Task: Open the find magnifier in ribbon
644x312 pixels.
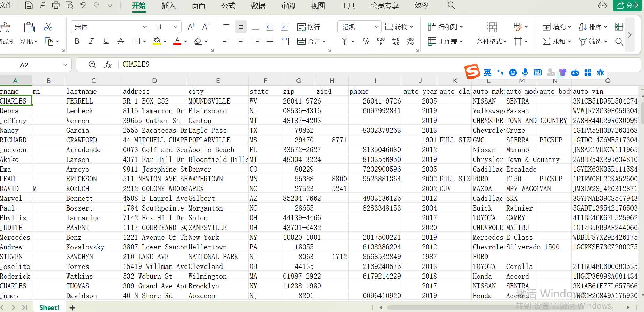Action: pos(619,41)
